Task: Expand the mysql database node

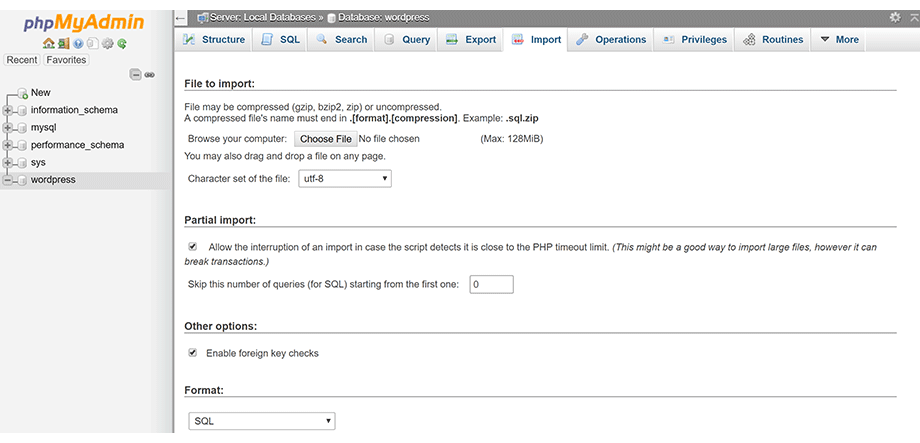Action: pos(8,127)
